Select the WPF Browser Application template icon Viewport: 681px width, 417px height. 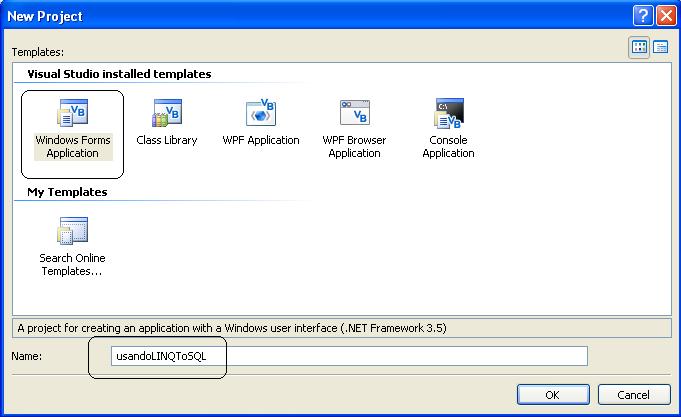(x=354, y=113)
